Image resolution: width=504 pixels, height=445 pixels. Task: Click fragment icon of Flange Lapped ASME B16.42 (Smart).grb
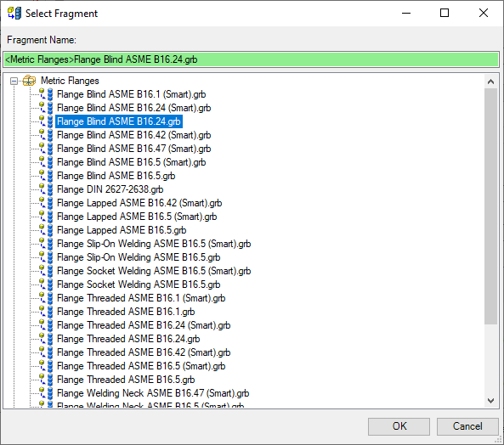click(46, 203)
